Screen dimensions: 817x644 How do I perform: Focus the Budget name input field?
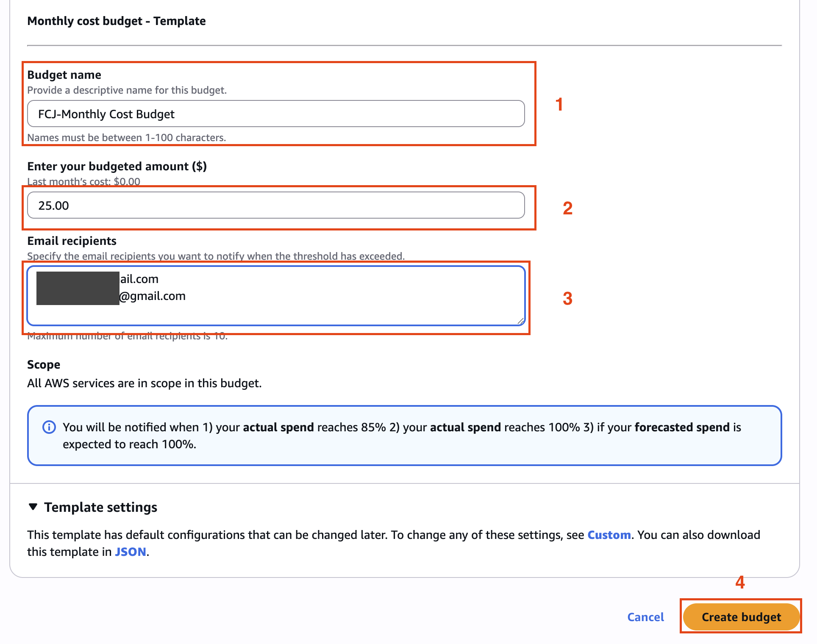[275, 114]
